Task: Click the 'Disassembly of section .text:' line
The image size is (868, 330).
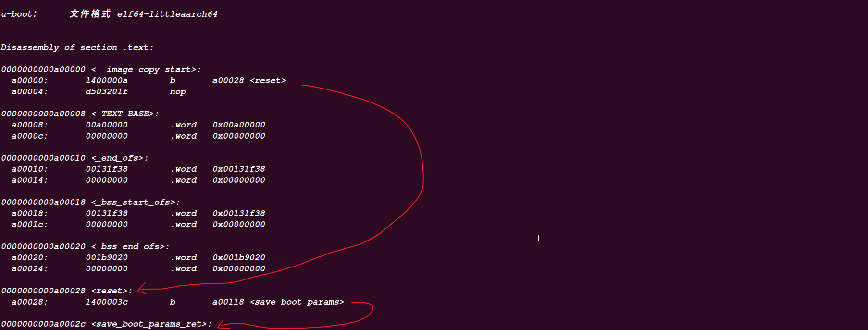Action: [x=77, y=48]
